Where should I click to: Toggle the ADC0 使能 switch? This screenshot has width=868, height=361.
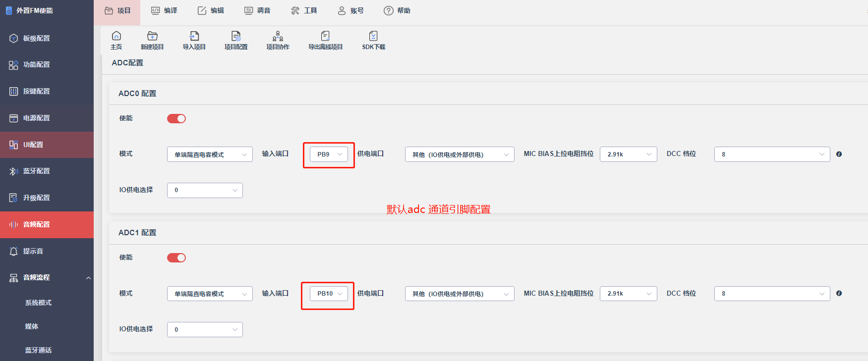[176, 118]
